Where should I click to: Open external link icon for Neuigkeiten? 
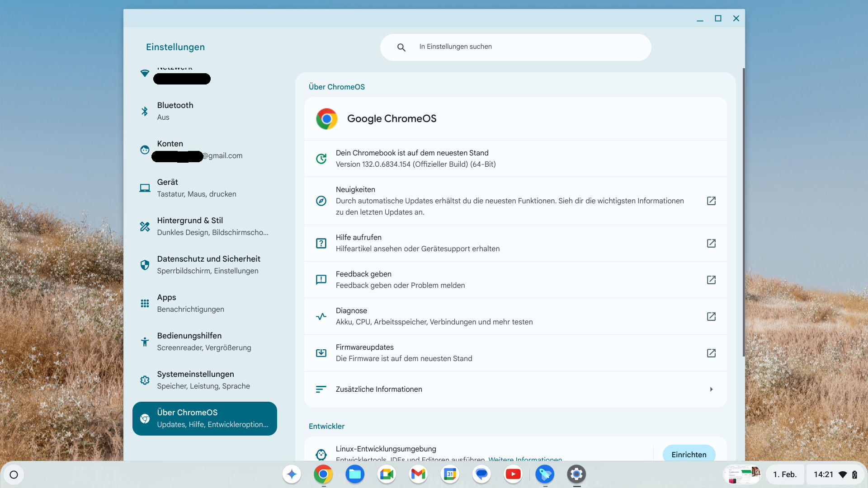click(711, 201)
